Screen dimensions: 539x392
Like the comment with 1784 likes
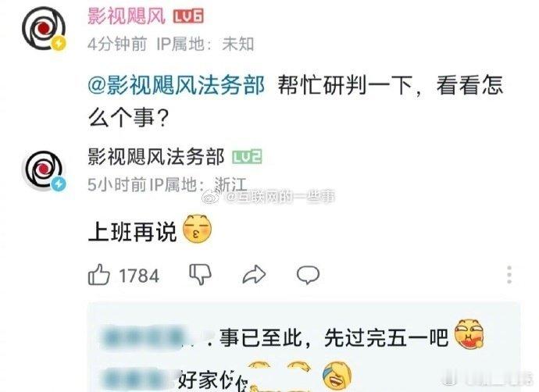(x=99, y=275)
